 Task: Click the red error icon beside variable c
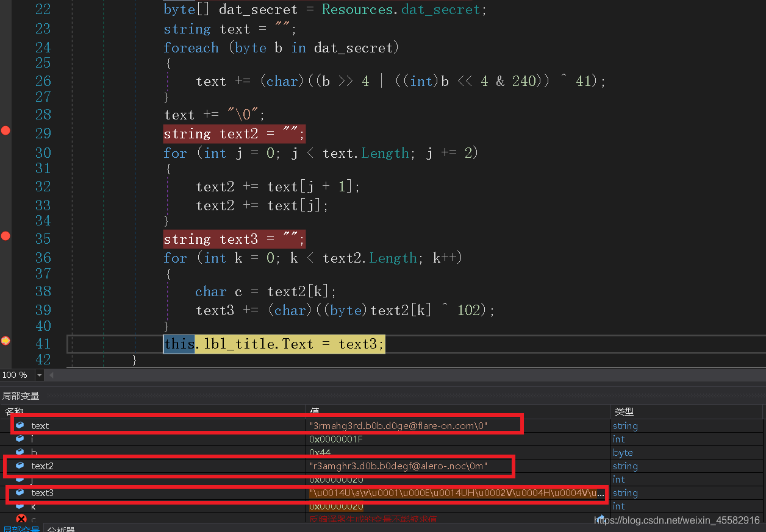pos(21,519)
